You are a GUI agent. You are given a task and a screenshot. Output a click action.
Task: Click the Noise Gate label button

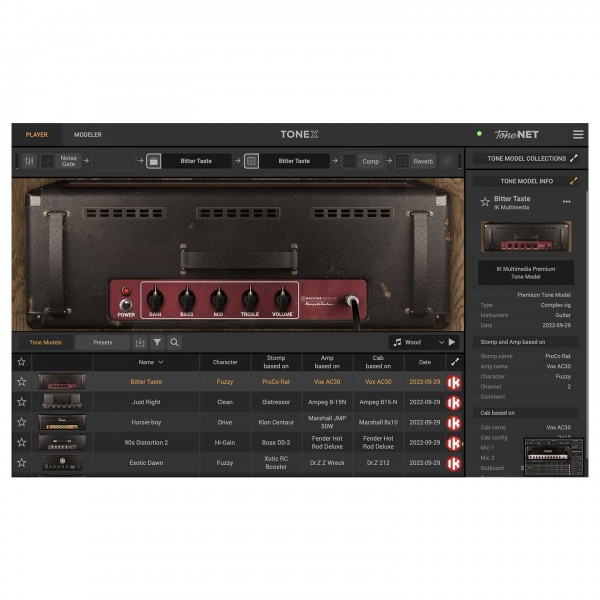coord(68,161)
